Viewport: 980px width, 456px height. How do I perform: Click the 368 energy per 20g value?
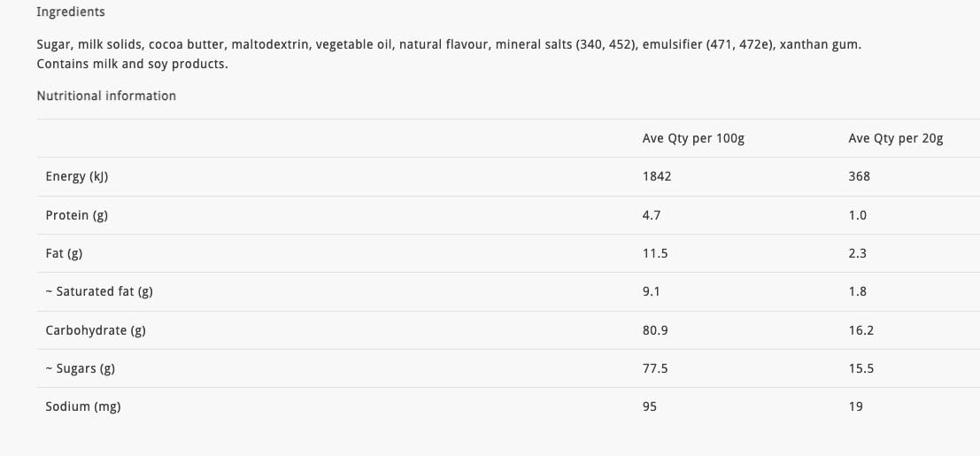(x=859, y=176)
